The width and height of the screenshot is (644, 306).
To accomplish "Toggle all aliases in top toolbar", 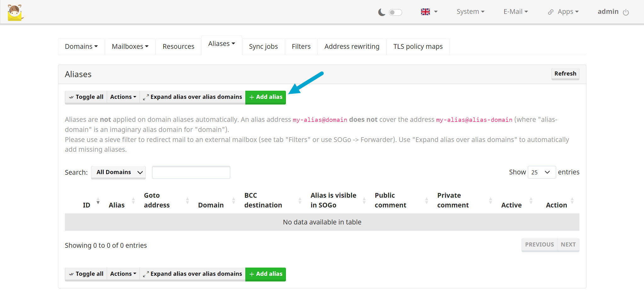I will click(86, 97).
